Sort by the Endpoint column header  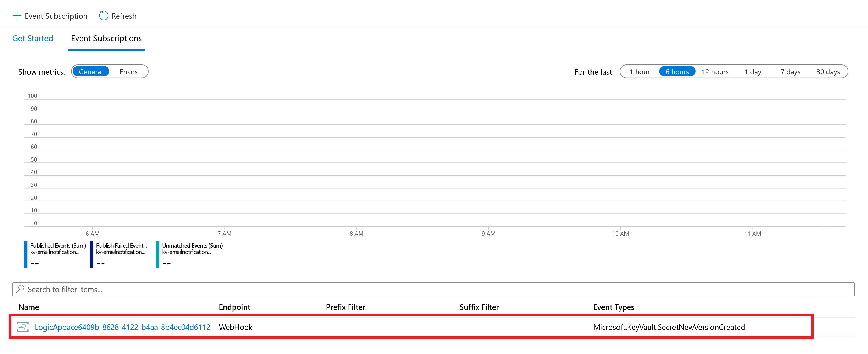[x=234, y=307]
